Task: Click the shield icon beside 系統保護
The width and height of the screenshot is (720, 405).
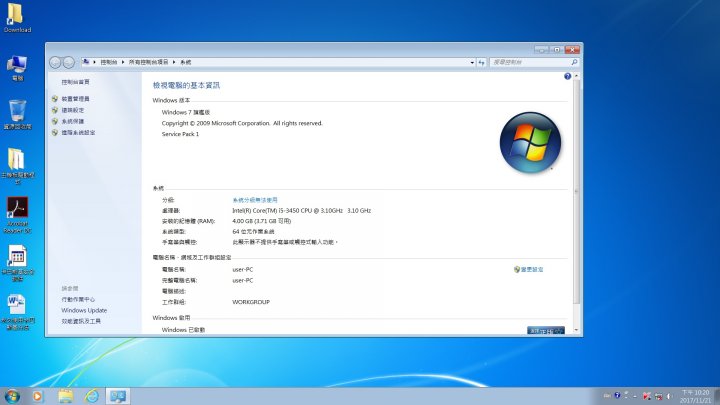Action: (x=55, y=121)
